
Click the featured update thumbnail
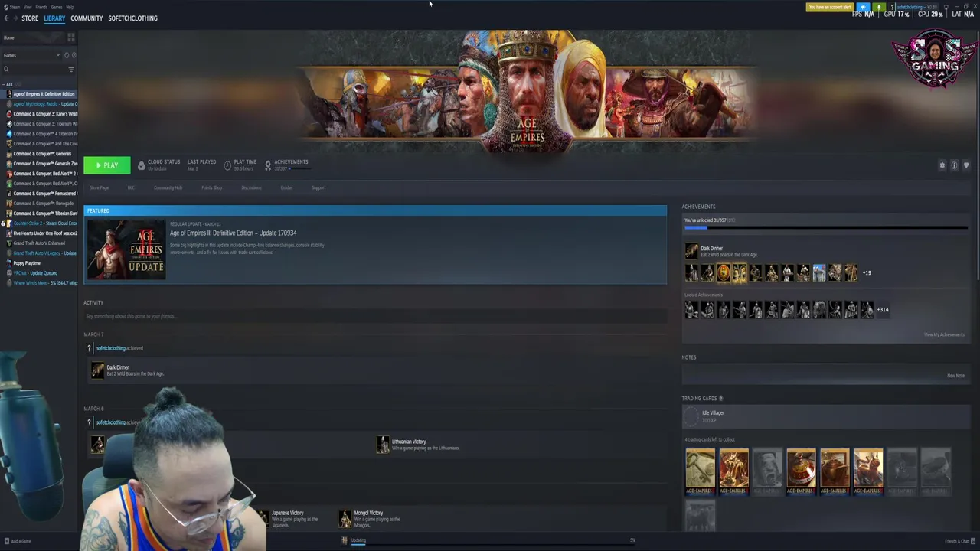pyautogui.click(x=126, y=249)
